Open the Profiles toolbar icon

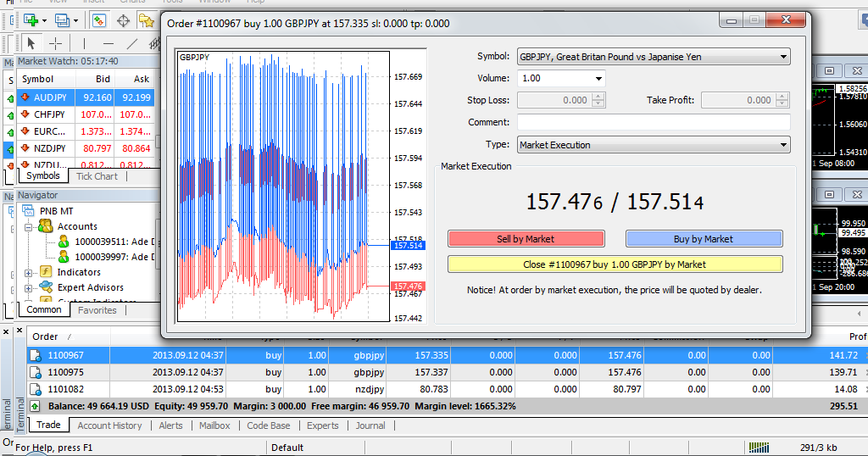tap(62, 21)
